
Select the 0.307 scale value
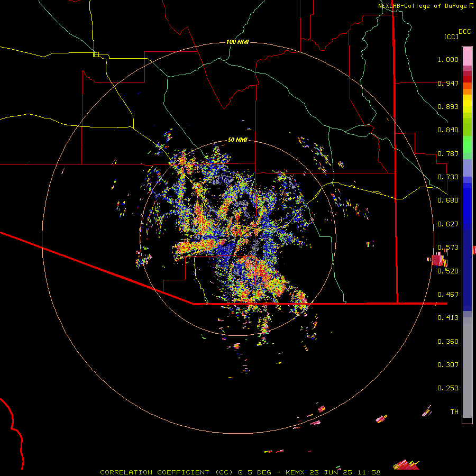(448, 364)
